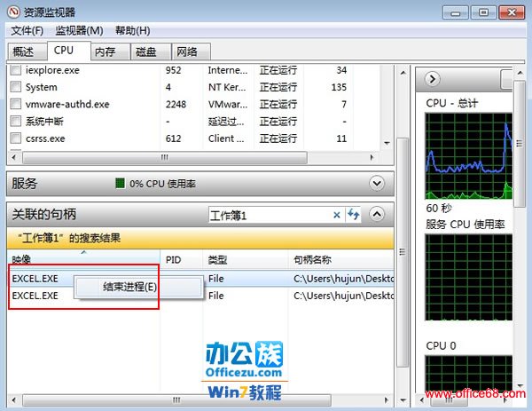Tick the System process checkbox
The height and width of the screenshot is (411, 532).
click(x=15, y=87)
